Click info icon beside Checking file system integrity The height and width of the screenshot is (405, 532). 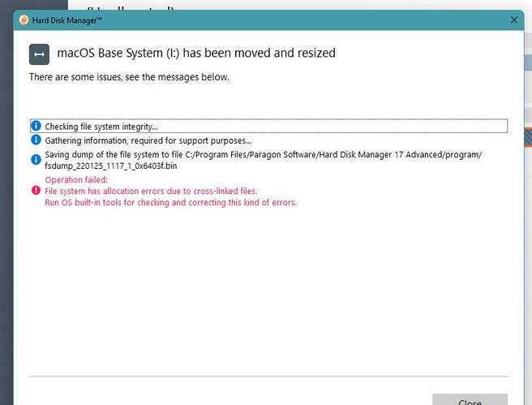(36, 126)
